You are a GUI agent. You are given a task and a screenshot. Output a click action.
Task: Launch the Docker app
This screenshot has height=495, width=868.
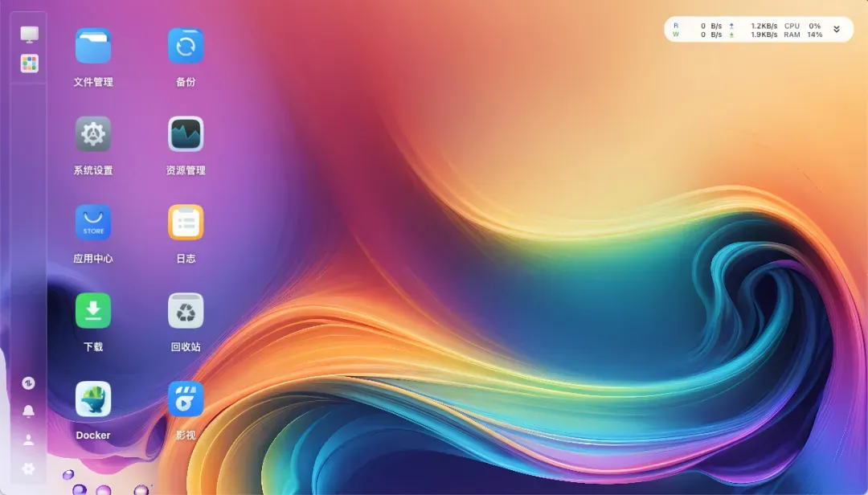click(x=93, y=400)
